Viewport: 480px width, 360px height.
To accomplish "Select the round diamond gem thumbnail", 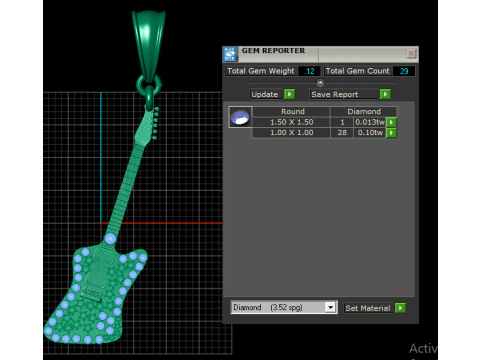I will [240, 117].
